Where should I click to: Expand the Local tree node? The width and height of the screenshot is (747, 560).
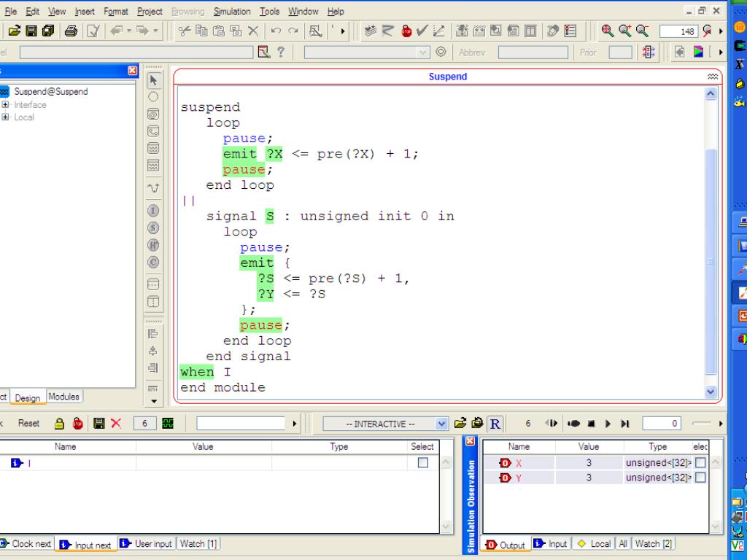pyautogui.click(x=5, y=117)
